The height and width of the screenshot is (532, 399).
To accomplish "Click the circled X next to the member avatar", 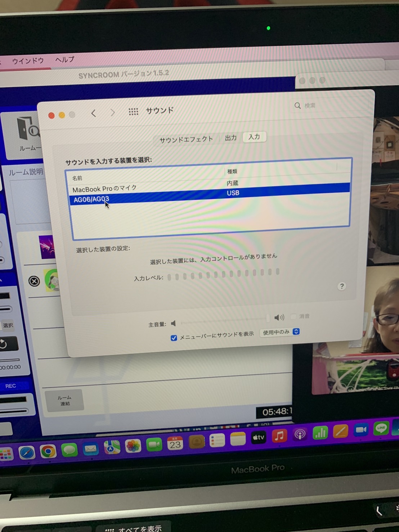I will pyautogui.click(x=34, y=281).
